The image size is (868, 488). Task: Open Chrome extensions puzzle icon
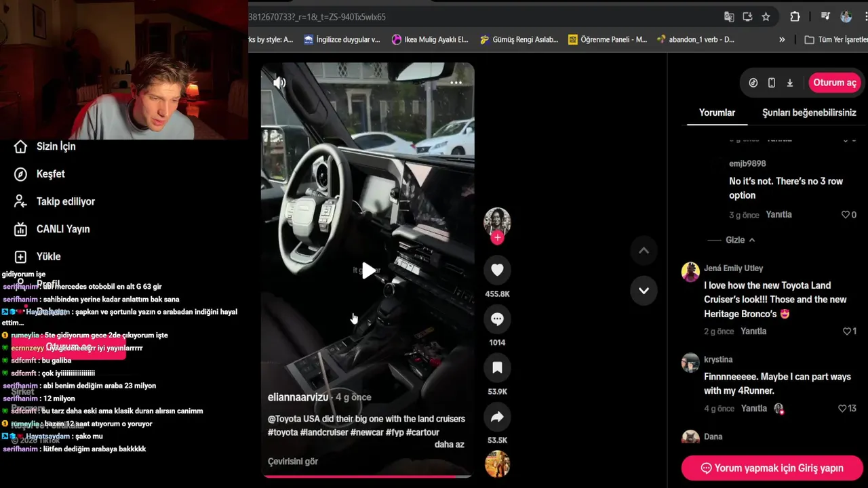795,17
